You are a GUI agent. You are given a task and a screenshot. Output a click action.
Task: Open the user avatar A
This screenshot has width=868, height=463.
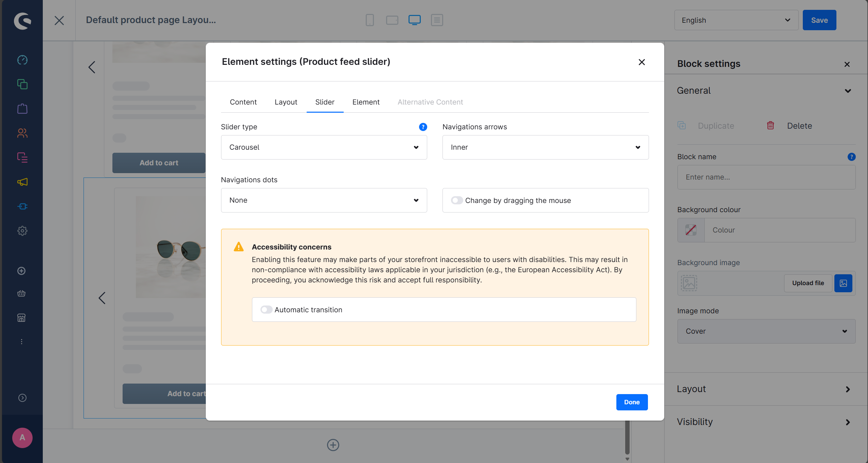click(22, 438)
